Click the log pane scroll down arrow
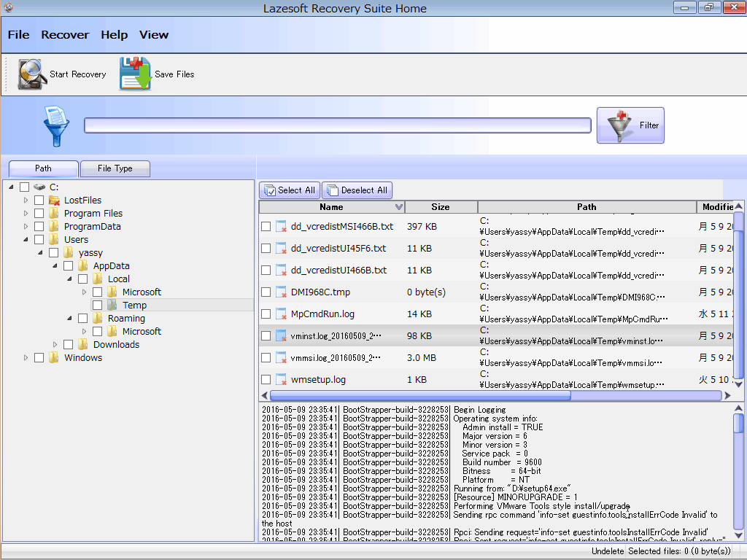 tap(738, 535)
